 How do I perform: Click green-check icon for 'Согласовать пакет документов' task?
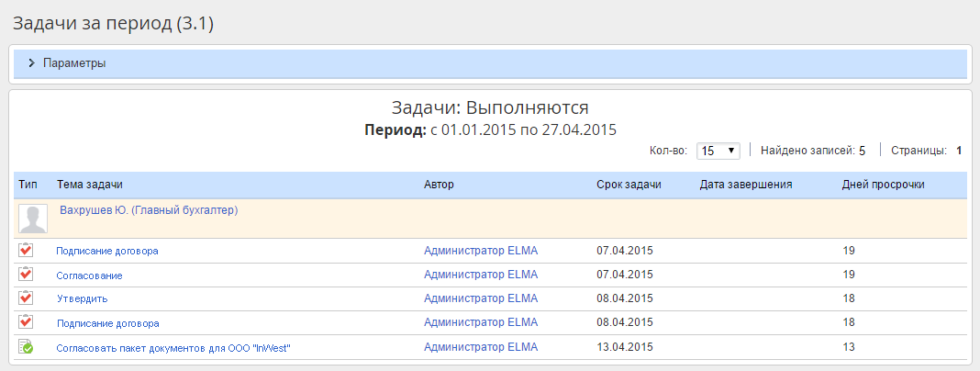tap(26, 346)
